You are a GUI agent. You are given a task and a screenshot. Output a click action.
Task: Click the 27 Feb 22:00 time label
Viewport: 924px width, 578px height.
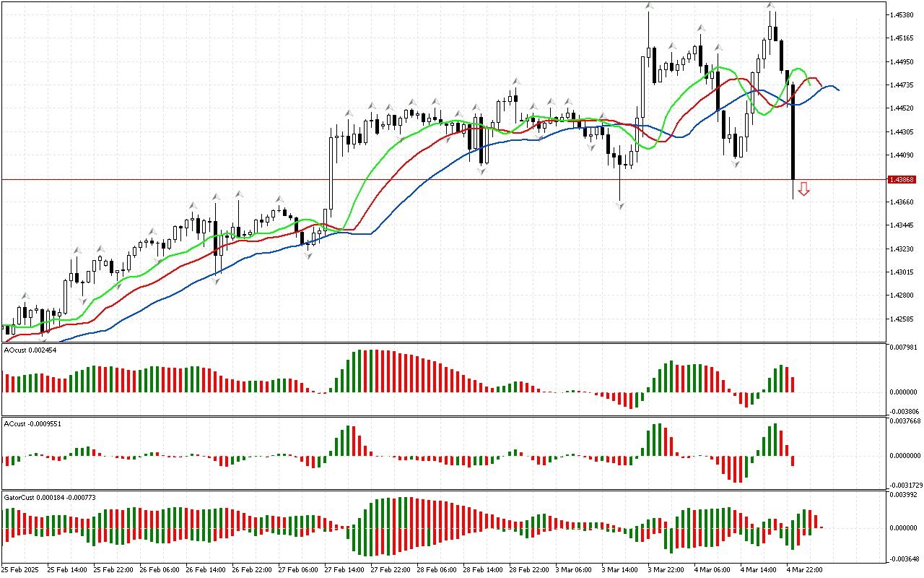tap(391, 569)
